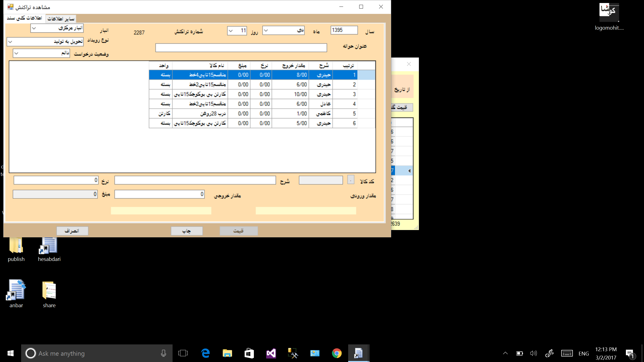Select the اطلاعات کلی سند tab
Screen dimensions: 644x362
(x=24, y=18)
